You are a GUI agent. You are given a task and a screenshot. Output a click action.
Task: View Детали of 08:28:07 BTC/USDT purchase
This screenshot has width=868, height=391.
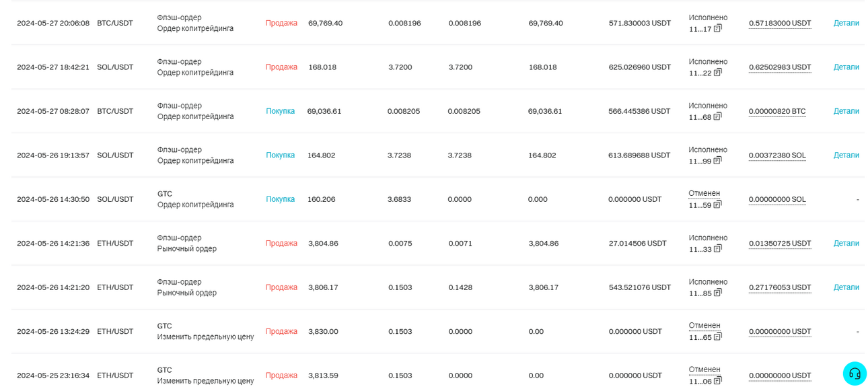coord(846,111)
